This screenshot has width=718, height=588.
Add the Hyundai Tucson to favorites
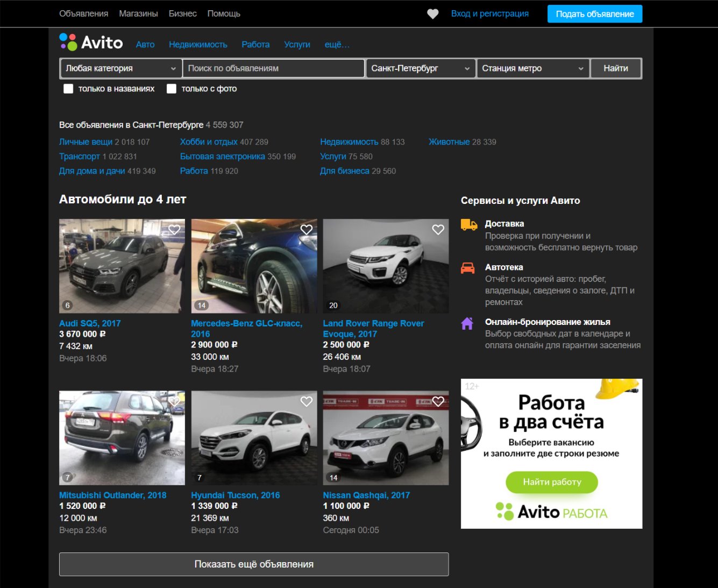(x=306, y=401)
